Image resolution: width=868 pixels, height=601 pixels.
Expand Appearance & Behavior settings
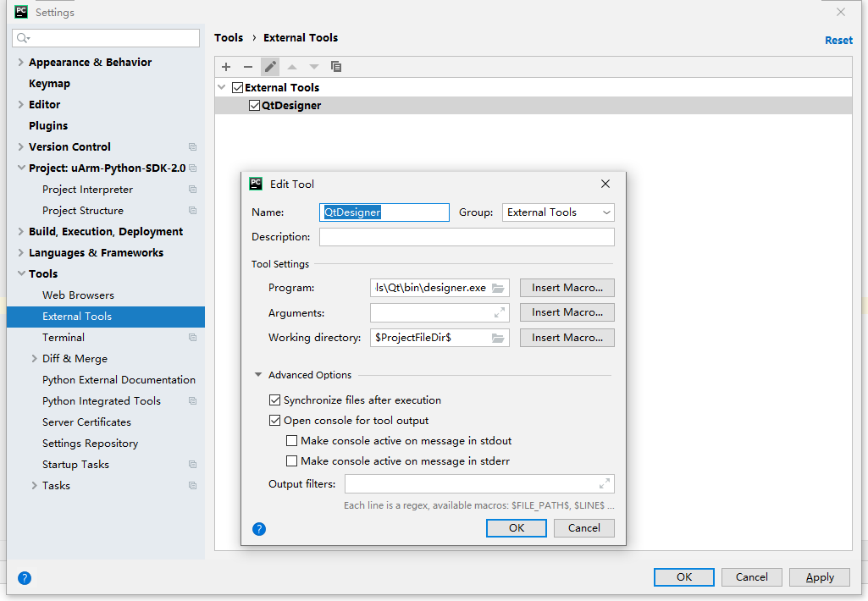pos(20,62)
